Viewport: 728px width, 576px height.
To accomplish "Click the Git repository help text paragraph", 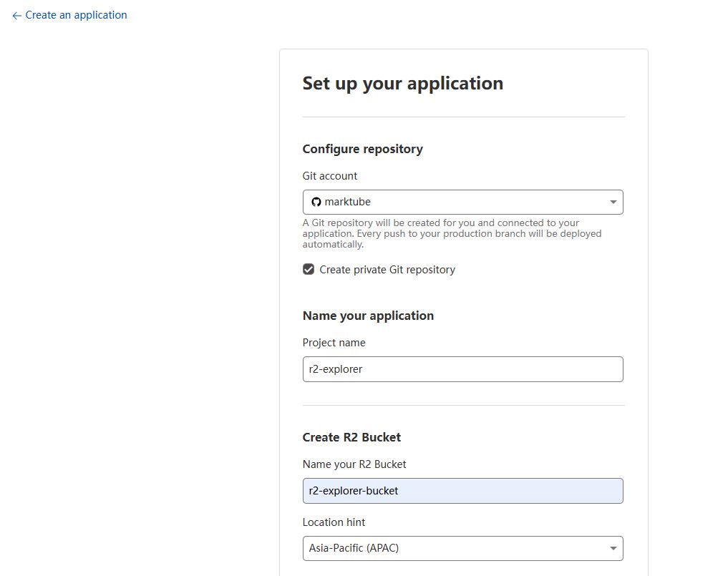I will tap(452, 233).
